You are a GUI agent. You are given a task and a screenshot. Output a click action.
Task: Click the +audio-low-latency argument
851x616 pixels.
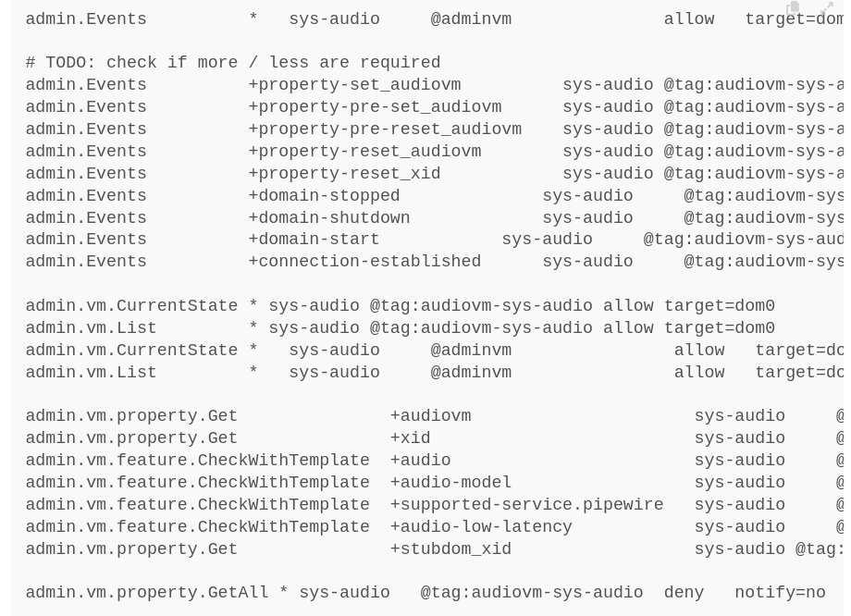[481, 527]
